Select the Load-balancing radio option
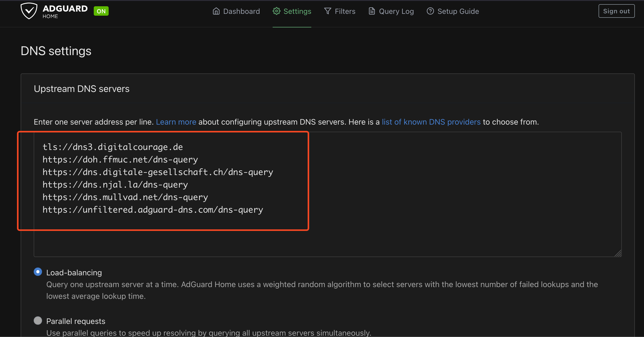The height and width of the screenshot is (337, 644). (x=38, y=272)
